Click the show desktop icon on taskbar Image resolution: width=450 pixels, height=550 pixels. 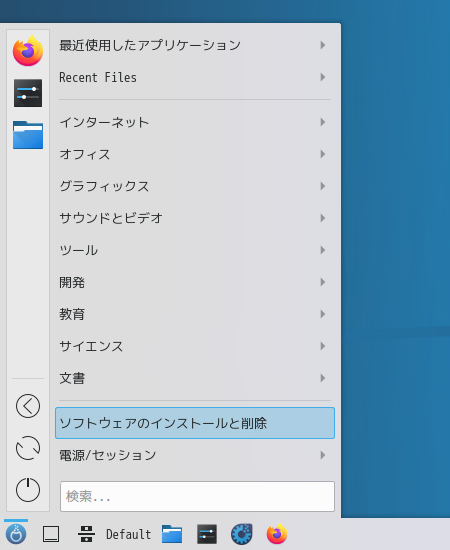(51, 534)
